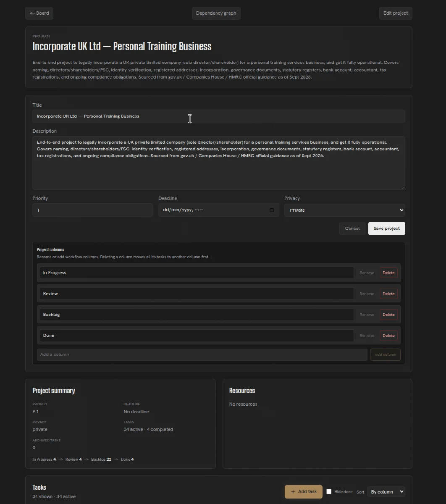Delete the Backlog column
This screenshot has height=504, width=446.
(x=388, y=315)
